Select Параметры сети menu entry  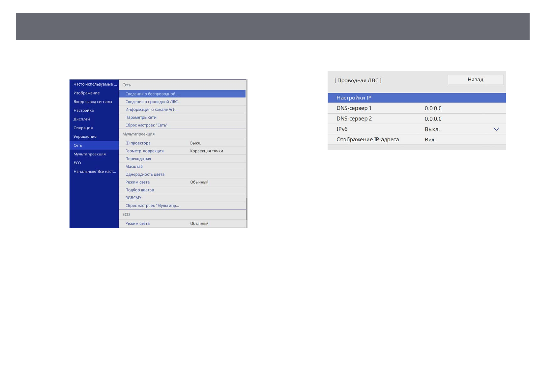click(182, 117)
